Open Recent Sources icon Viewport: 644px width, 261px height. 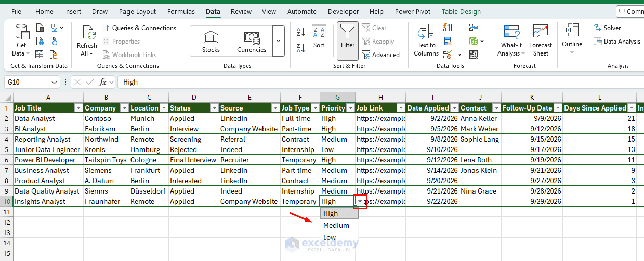click(x=53, y=41)
